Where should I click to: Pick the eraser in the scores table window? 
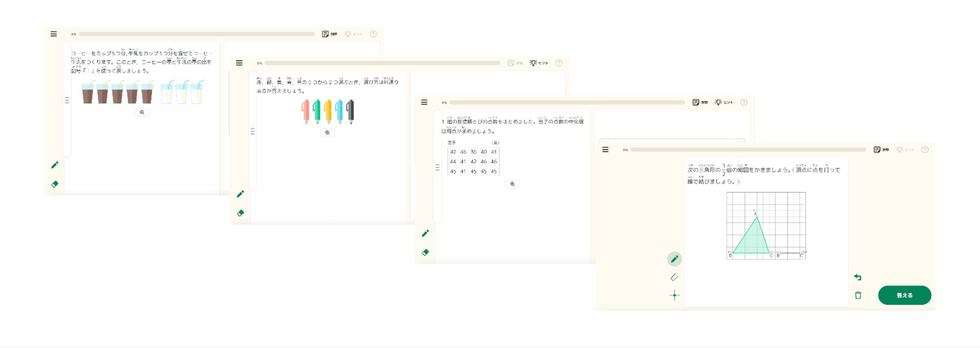pyautogui.click(x=425, y=252)
